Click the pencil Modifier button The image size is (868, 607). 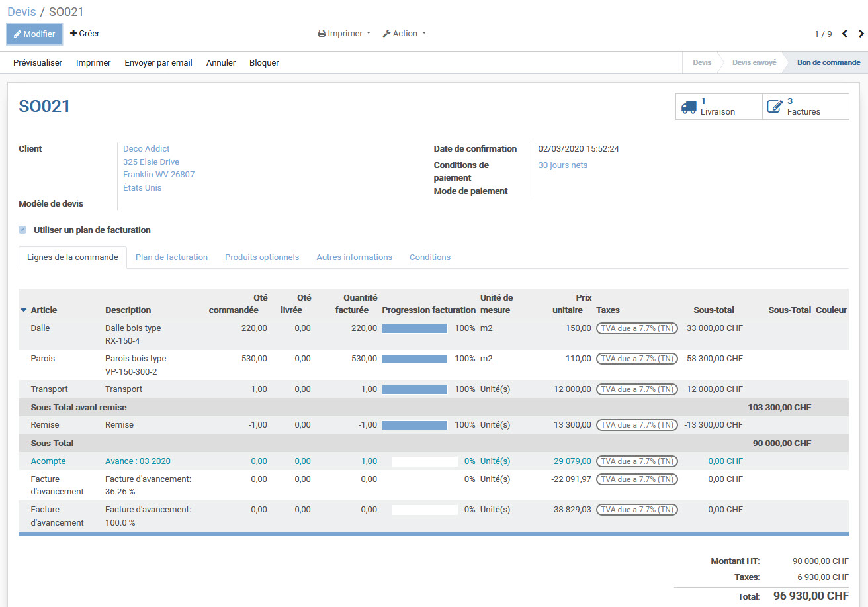coord(34,34)
